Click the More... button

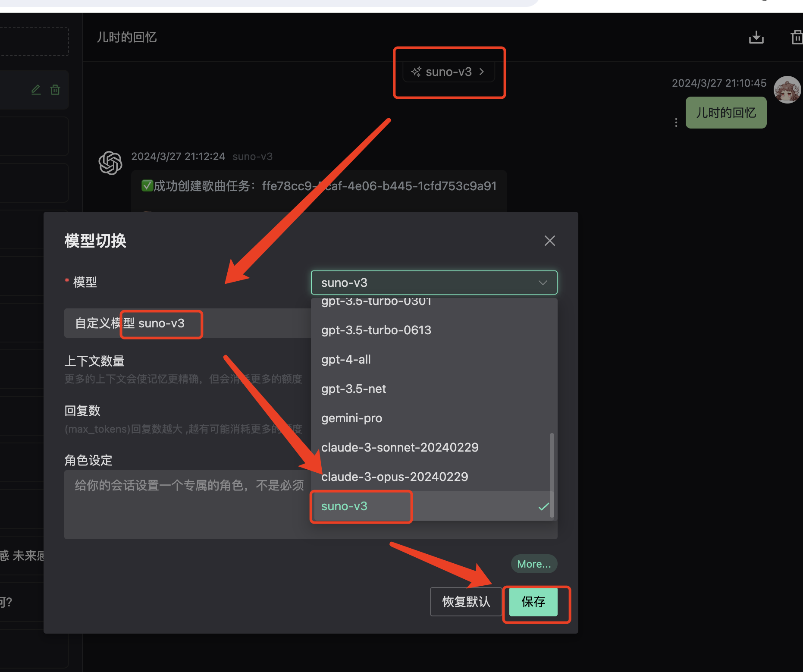tap(534, 564)
